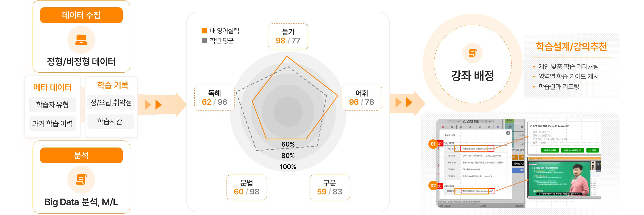This screenshot has width=644, height=215.
Task: Click the document icon above 강좌 배정
Action: 473,53
